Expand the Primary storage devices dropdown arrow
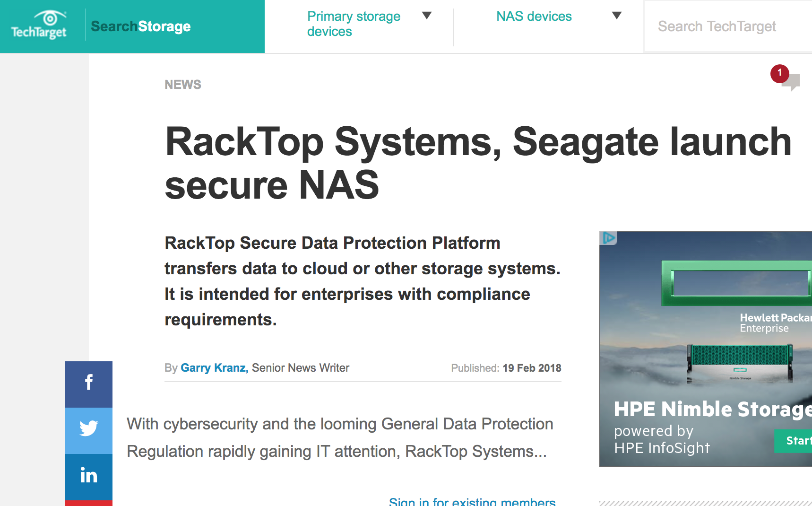Image resolution: width=812 pixels, height=506 pixels. pos(427,16)
